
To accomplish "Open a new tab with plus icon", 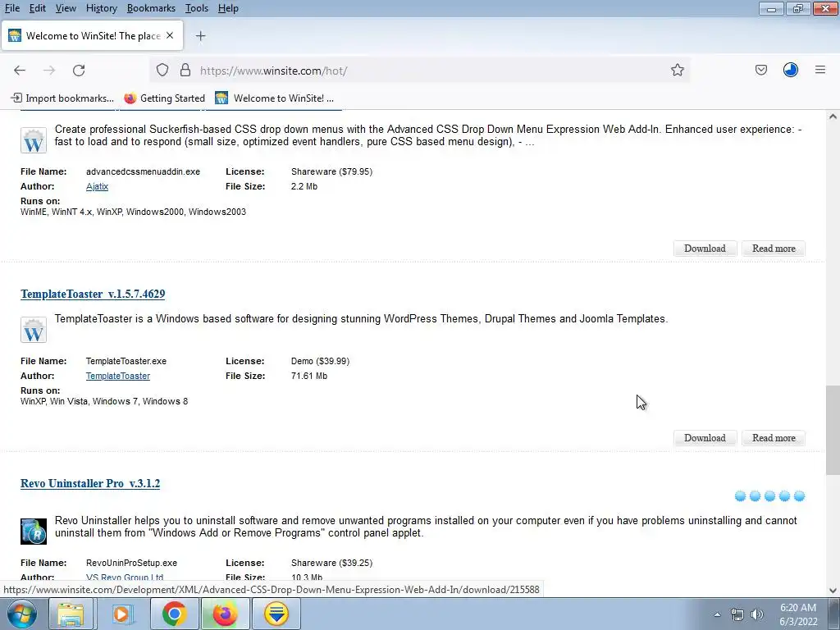I will [x=200, y=36].
